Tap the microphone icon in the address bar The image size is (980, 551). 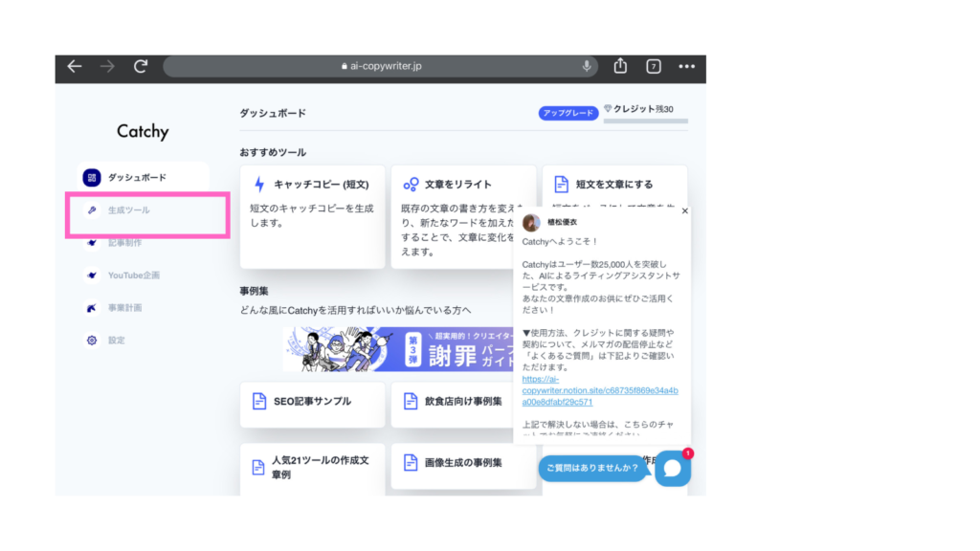(587, 66)
